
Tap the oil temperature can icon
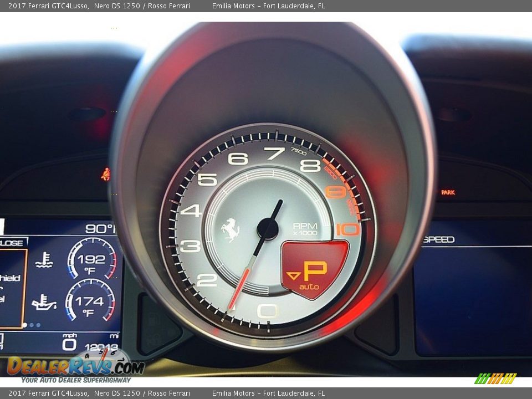pyautogui.click(x=44, y=302)
